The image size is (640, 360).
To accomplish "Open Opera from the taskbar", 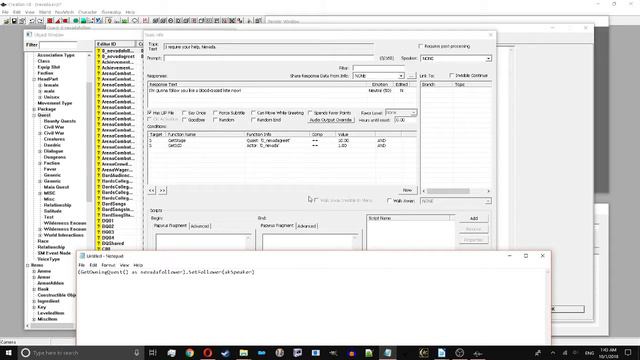I will click(208, 353).
